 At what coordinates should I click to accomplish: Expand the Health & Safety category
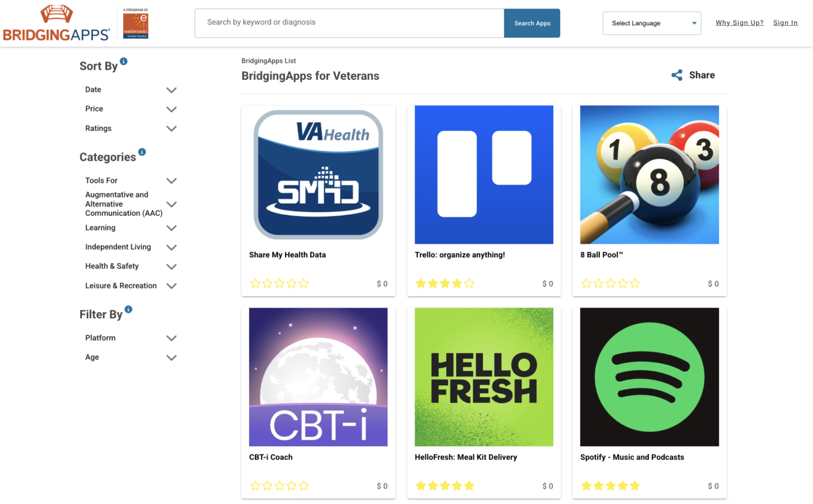point(171,266)
